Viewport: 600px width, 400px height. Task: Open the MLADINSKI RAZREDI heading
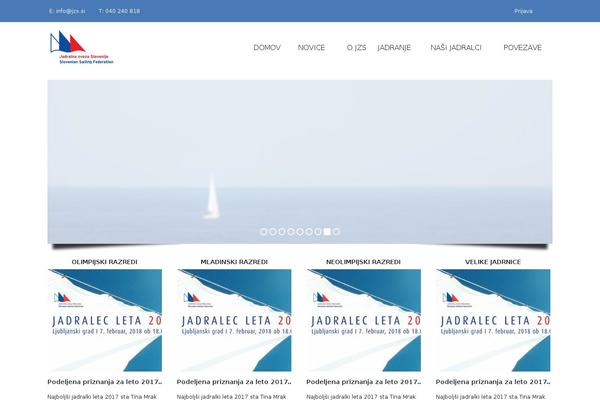pyautogui.click(x=234, y=262)
